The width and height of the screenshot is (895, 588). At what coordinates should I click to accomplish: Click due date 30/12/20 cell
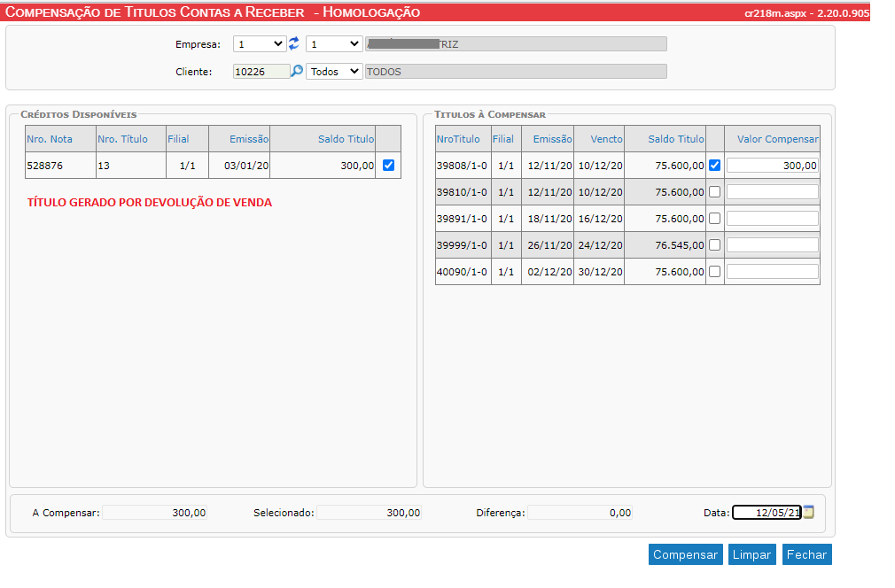coord(601,272)
